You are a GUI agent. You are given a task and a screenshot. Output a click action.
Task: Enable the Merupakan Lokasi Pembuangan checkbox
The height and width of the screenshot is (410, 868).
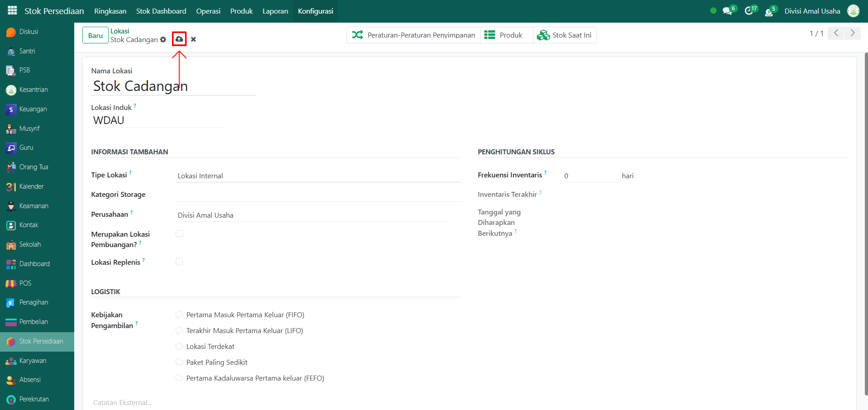[179, 234]
